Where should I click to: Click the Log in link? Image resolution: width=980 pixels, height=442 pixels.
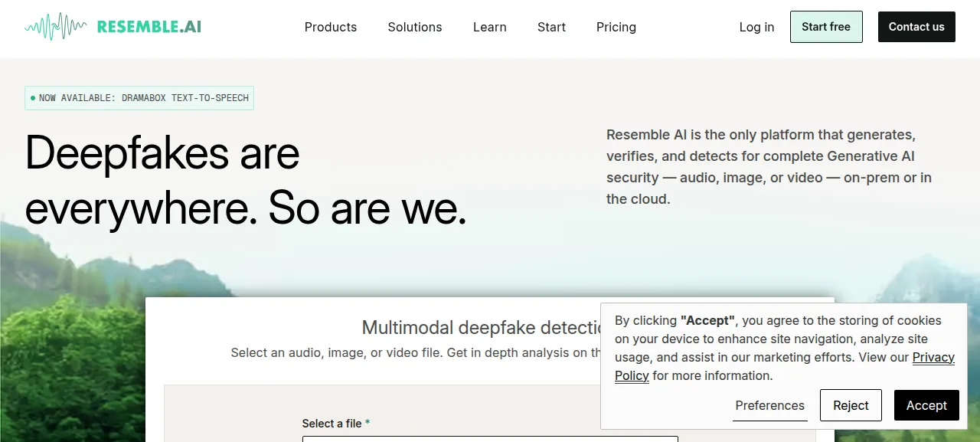[756, 27]
